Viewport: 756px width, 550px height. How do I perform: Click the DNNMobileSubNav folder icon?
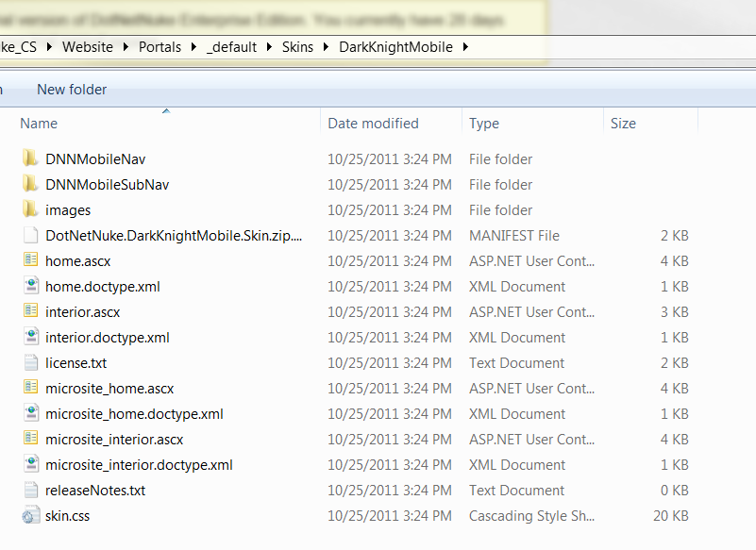[x=30, y=185]
